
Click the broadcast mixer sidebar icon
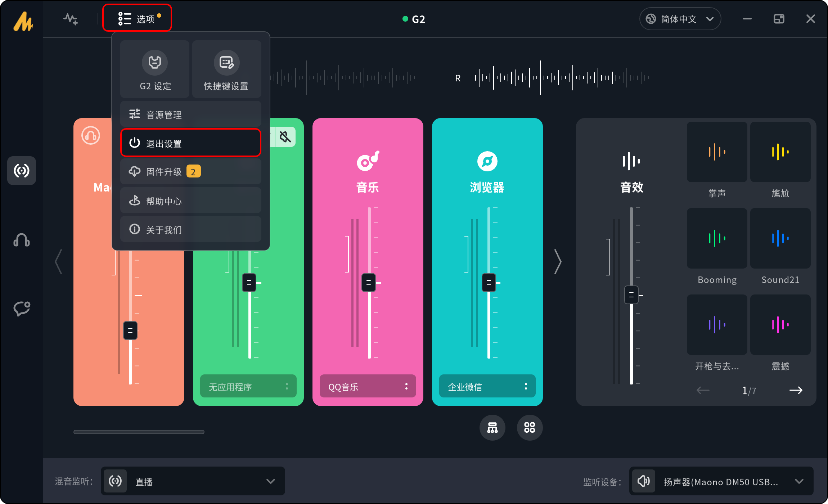click(22, 171)
